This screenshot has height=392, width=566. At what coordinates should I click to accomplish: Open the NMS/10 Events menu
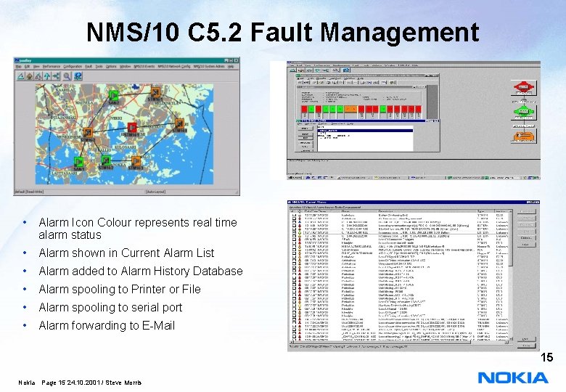144,66
